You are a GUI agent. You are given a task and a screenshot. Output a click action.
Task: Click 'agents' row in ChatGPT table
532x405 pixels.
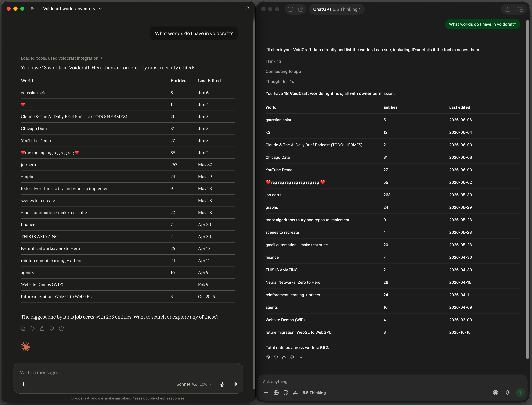393,307
